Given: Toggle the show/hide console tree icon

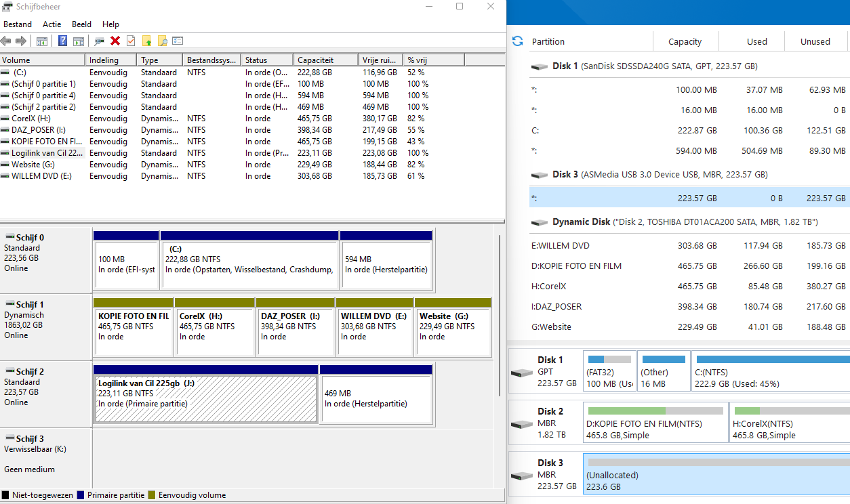Looking at the screenshot, I should pyautogui.click(x=42, y=41).
